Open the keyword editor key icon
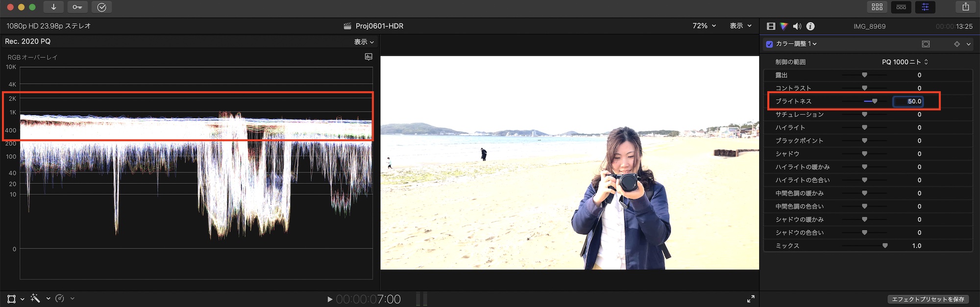The height and width of the screenshot is (307, 980). pyautogui.click(x=77, y=7)
